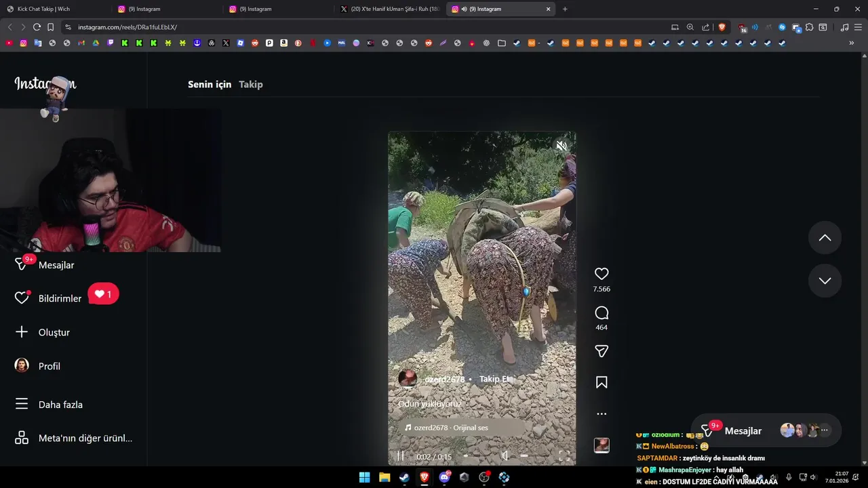Go to Profil in the sidebar
This screenshot has height=488, width=868.
(x=49, y=366)
